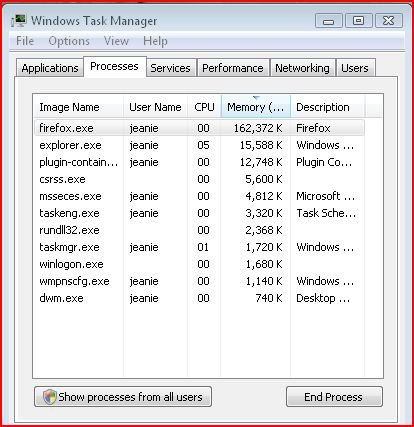
Task: Switch to the Applications tab
Action: [x=50, y=68]
